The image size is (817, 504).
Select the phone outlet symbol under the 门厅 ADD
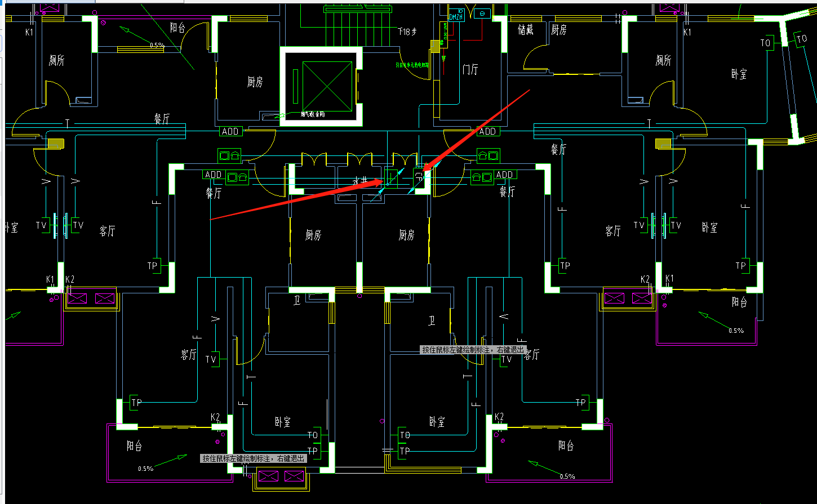[489, 155]
